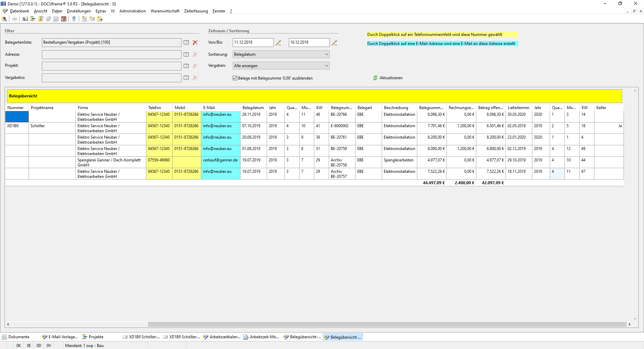Edit the start date with the pencil icon
This screenshot has height=349, width=644.
278,43
